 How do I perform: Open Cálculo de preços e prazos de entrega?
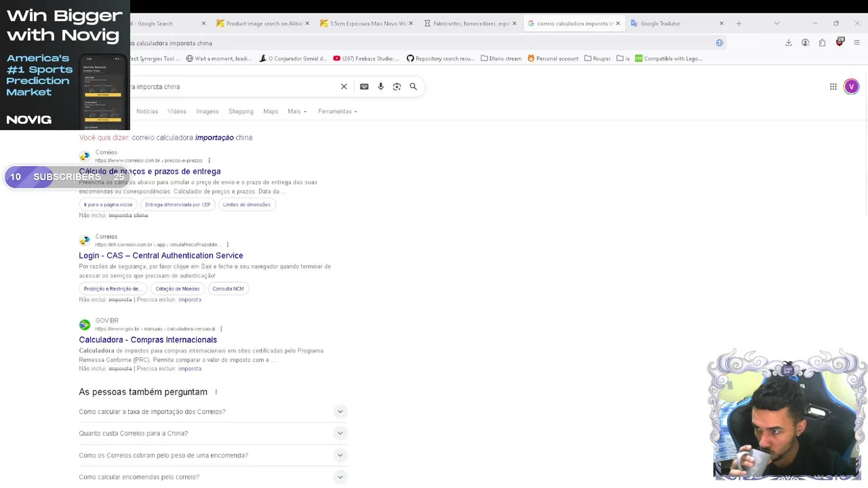[150, 171]
